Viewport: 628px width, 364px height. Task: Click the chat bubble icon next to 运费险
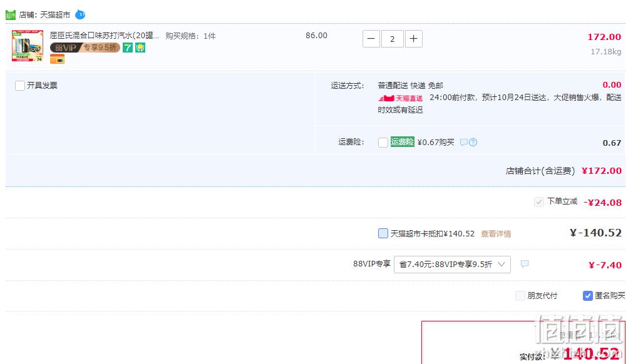click(x=464, y=143)
